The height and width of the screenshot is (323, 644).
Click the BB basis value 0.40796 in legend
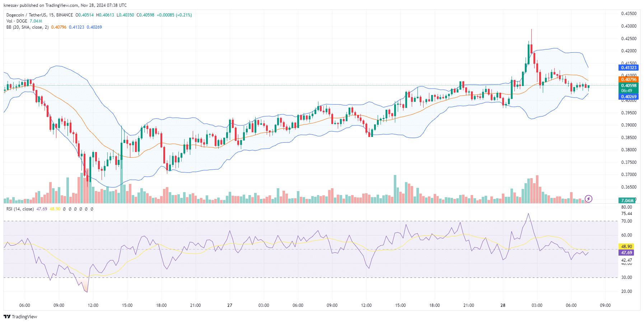[59, 27]
